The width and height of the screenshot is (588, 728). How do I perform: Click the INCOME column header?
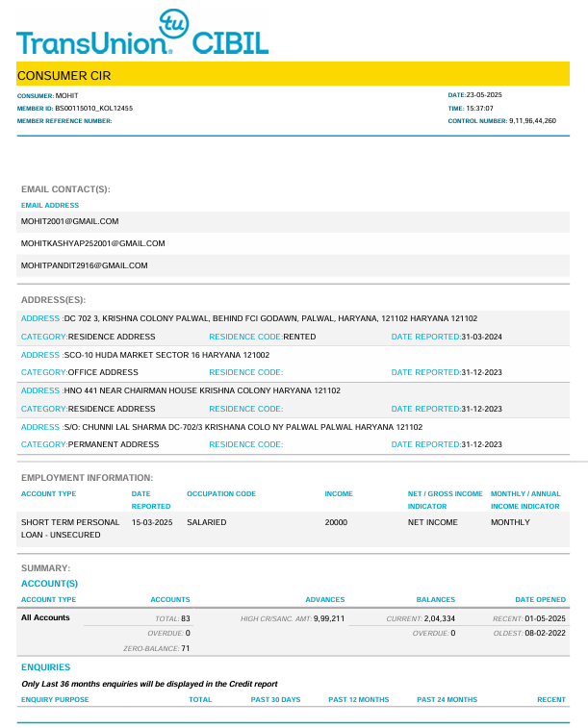[x=339, y=493]
